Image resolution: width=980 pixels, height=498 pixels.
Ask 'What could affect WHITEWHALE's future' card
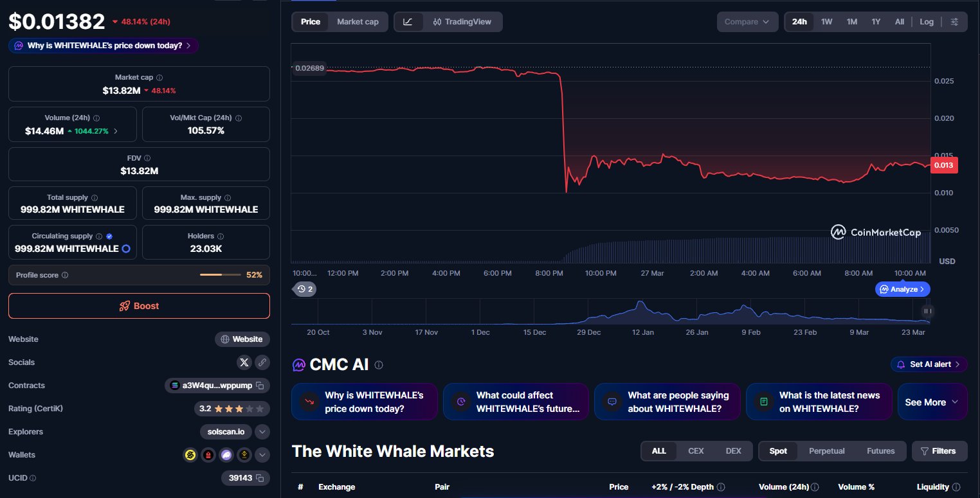(516, 402)
